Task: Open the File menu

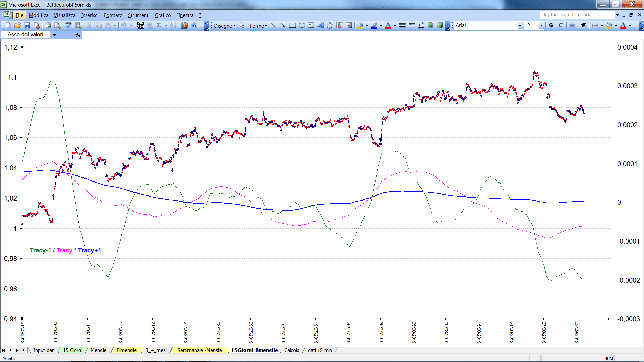Action: pyautogui.click(x=19, y=15)
